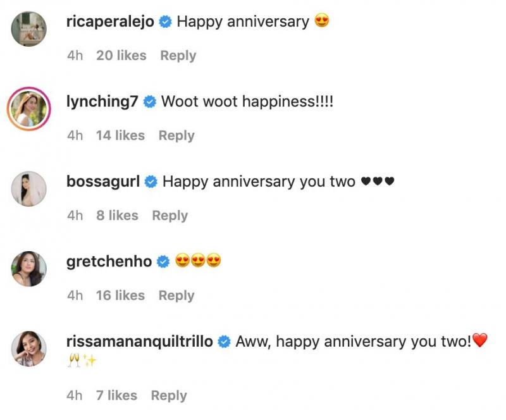Visit the lynching7 username link
Viewport: 506px width, 420px height.
(x=102, y=102)
